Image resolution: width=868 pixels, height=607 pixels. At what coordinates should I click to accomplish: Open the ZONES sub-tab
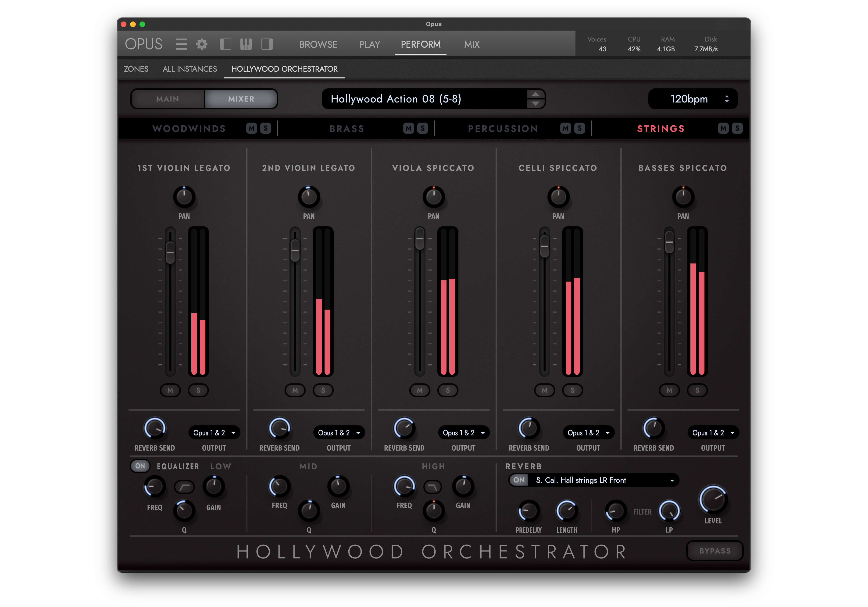click(x=136, y=69)
